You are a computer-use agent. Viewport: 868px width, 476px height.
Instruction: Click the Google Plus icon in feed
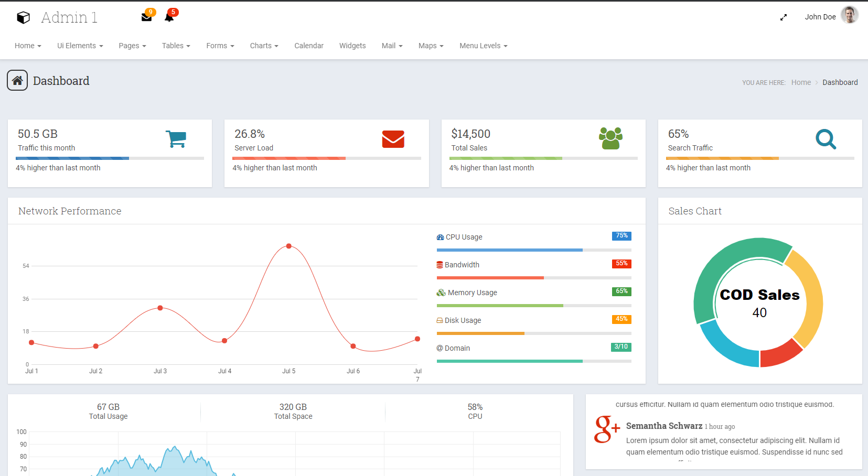click(607, 429)
